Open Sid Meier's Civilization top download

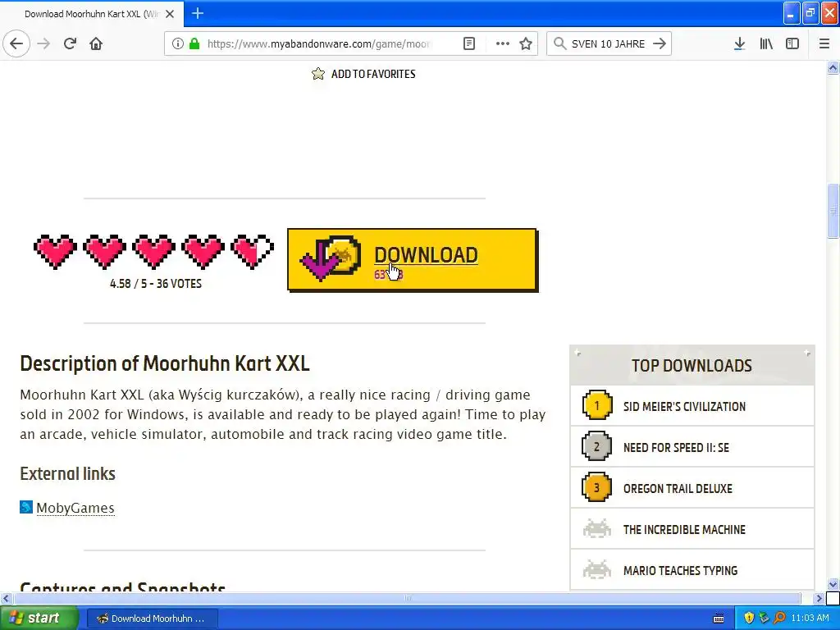[x=684, y=407]
